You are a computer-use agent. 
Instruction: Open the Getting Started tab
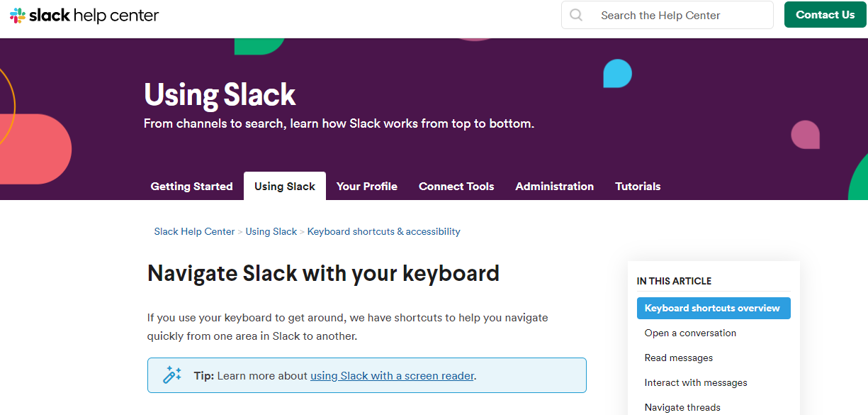pos(191,186)
